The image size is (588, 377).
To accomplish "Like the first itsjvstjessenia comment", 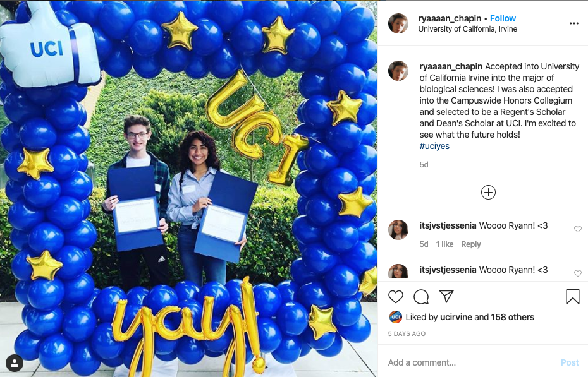I will 577,229.
